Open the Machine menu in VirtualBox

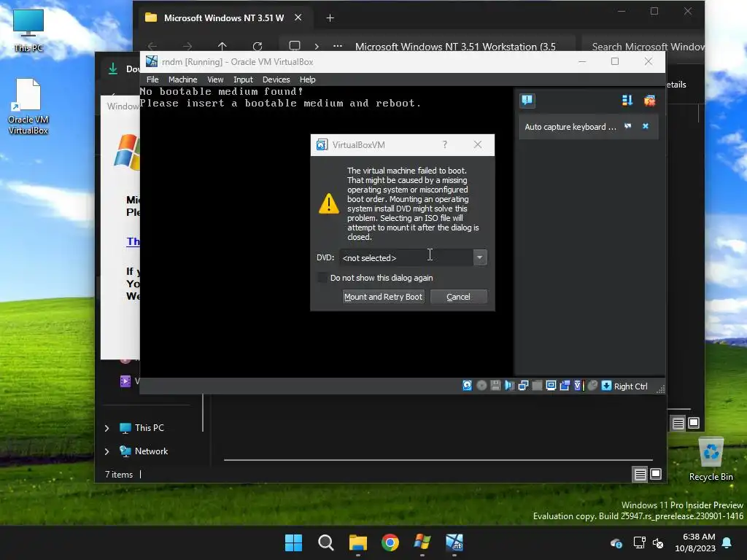click(182, 79)
